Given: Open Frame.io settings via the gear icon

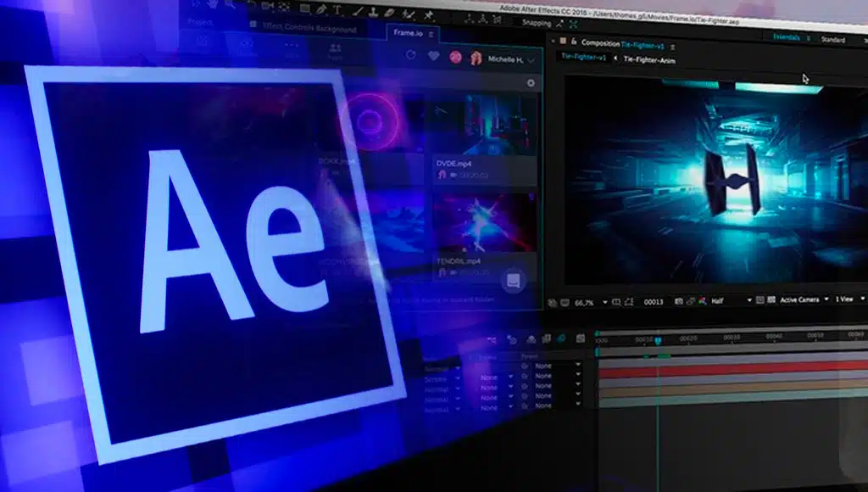Looking at the screenshot, I should (532, 82).
